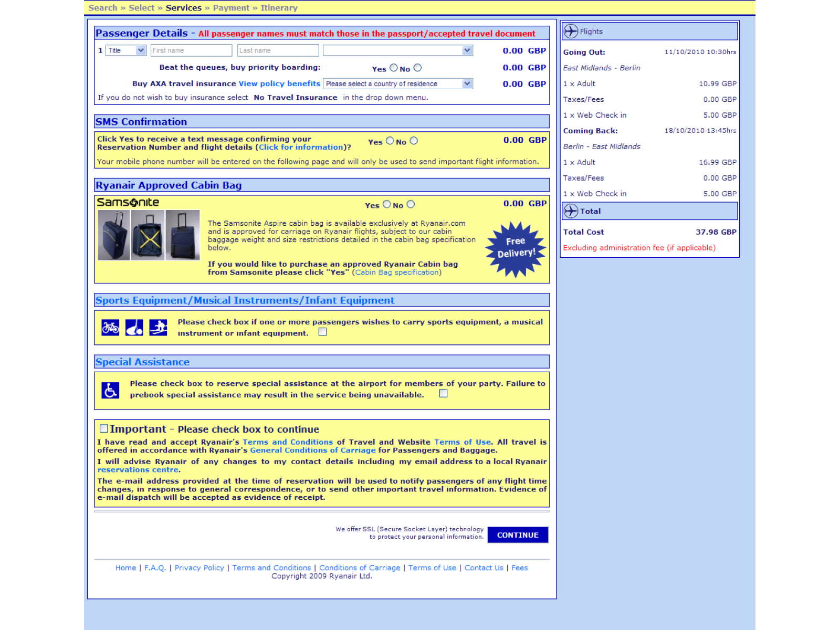Open the footer Terms of Use link
Viewport: 840px width, 630px height.
pos(433,568)
